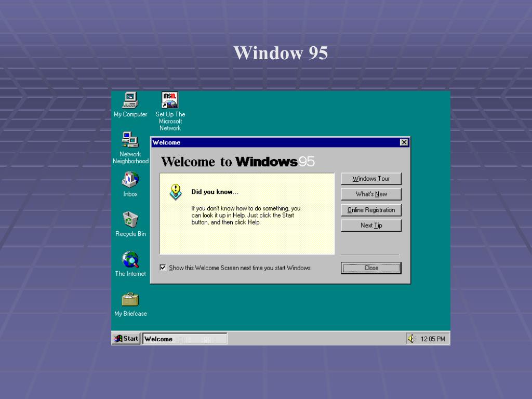The height and width of the screenshot is (399, 532).
Task: Show the Next Tip
Action: coord(371,225)
